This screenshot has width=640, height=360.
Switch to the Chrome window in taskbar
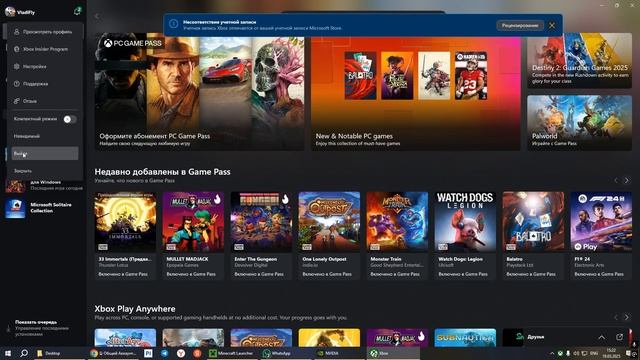pos(113,353)
